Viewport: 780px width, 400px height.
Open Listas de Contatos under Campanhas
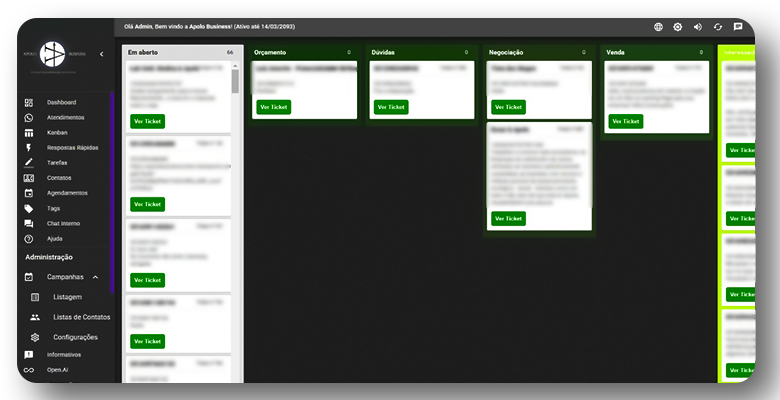(82, 317)
